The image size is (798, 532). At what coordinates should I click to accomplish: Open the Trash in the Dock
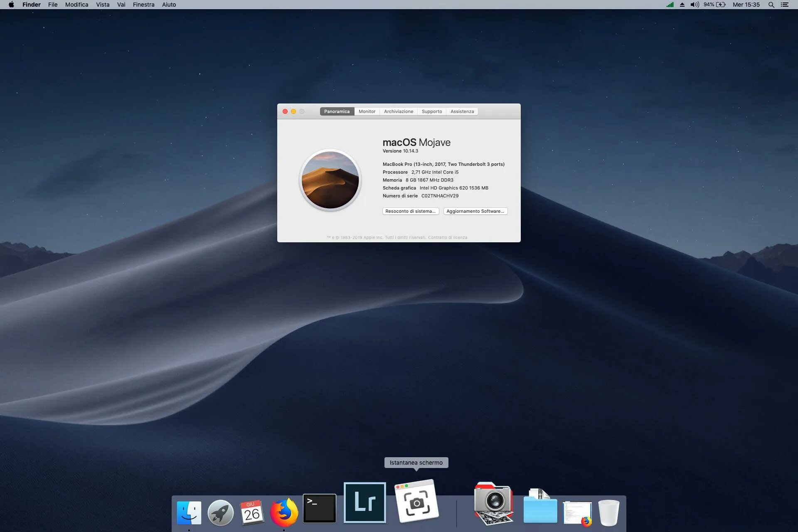pos(608,513)
